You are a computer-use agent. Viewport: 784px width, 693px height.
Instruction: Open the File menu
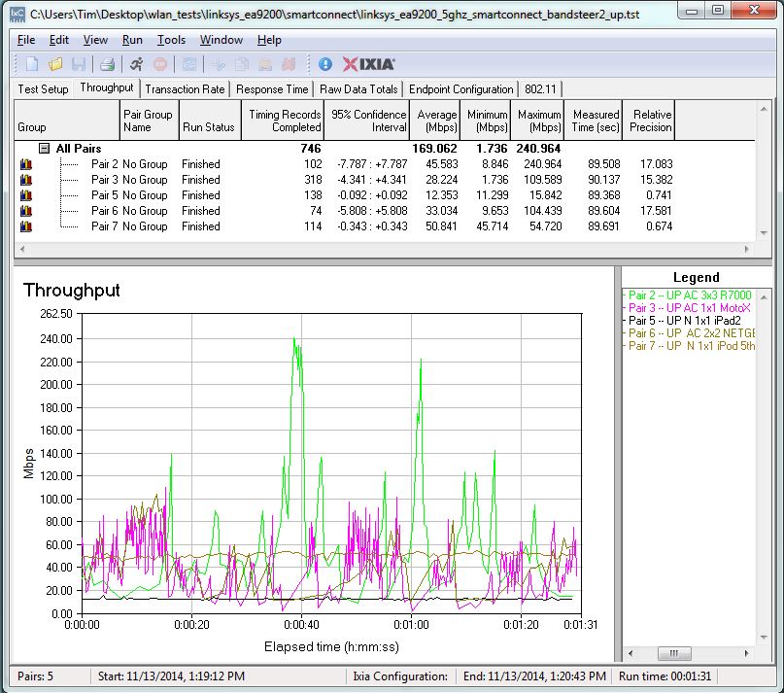click(26, 40)
